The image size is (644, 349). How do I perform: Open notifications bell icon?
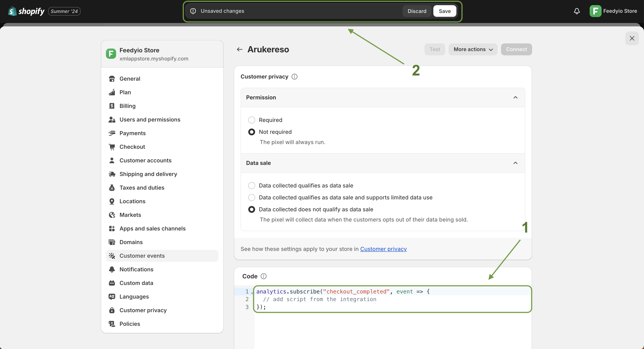(577, 11)
